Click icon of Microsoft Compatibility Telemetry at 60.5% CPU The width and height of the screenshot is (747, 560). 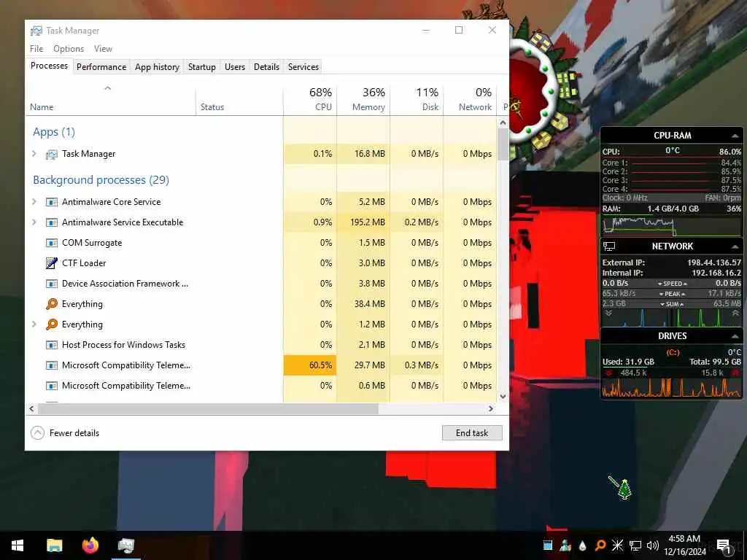[52, 365]
